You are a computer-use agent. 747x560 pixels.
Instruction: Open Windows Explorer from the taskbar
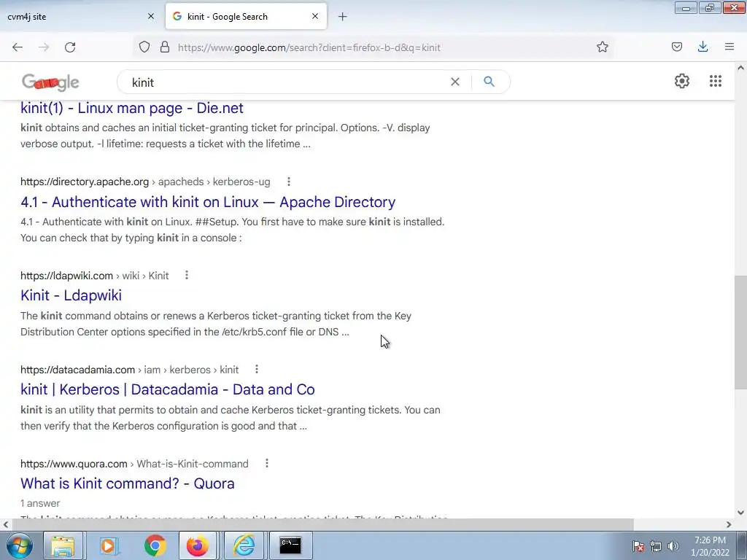tap(63, 545)
